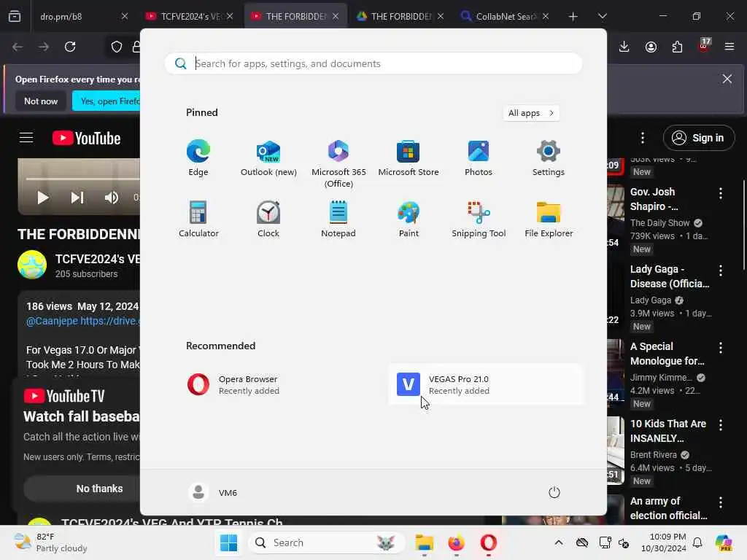The height and width of the screenshot is (560, 747).
Task: Open File Explorer from the taskbar
Action: tap(424, 542)
